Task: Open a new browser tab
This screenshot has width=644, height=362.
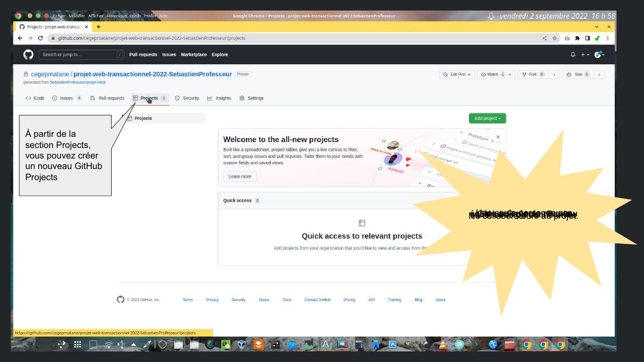Action: 98,27
